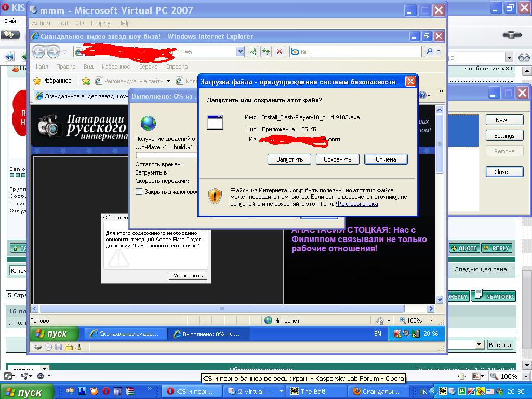
Task: Switch to KIS и порн Opera taskbar item
Action: point(192,392)
